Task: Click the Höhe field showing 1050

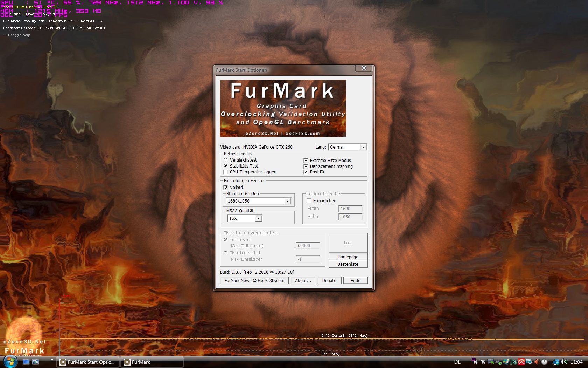Action: click(350, 217)
